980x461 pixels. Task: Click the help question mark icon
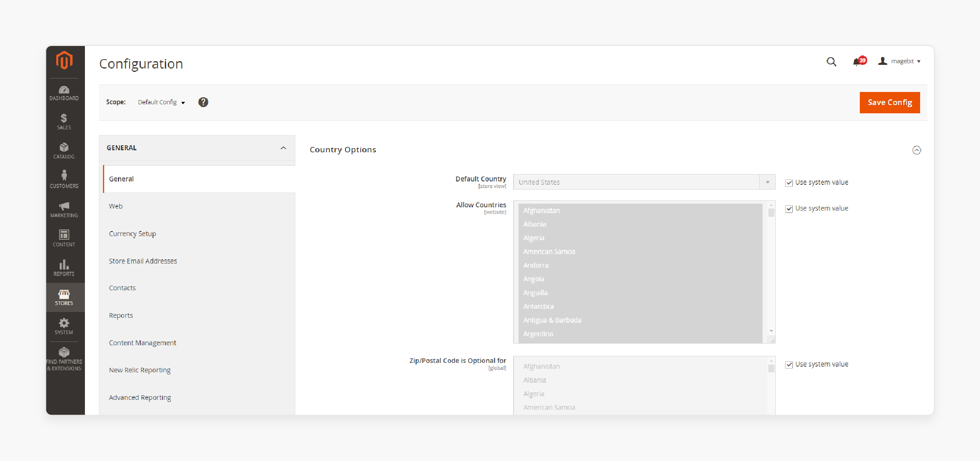pos(203,102)
